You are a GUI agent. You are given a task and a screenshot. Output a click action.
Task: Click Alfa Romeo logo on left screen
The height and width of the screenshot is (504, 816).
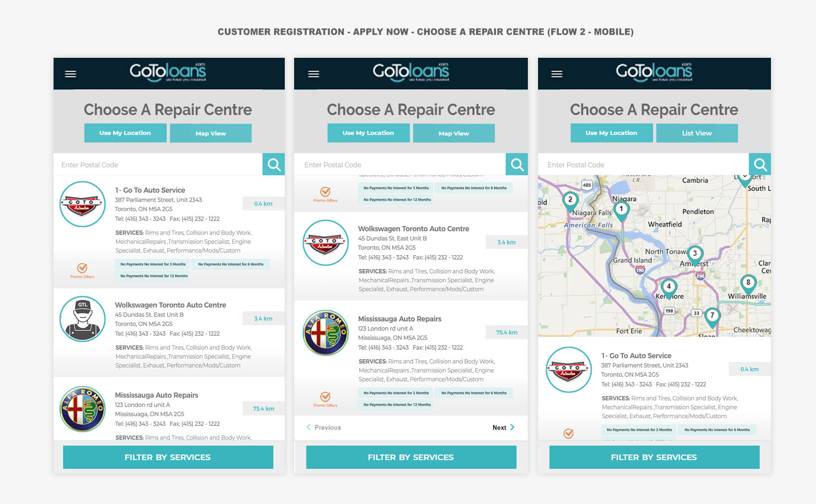pos(82,409)
